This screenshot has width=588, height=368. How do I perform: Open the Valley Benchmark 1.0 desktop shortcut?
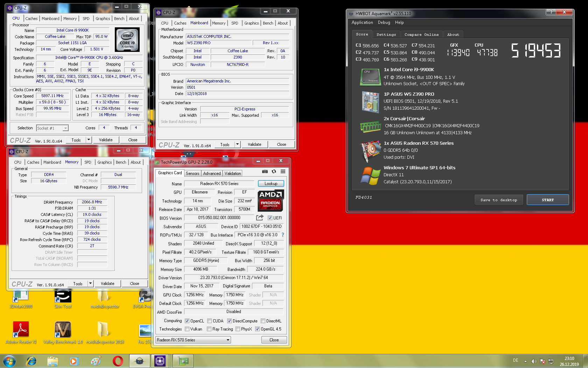63,332
